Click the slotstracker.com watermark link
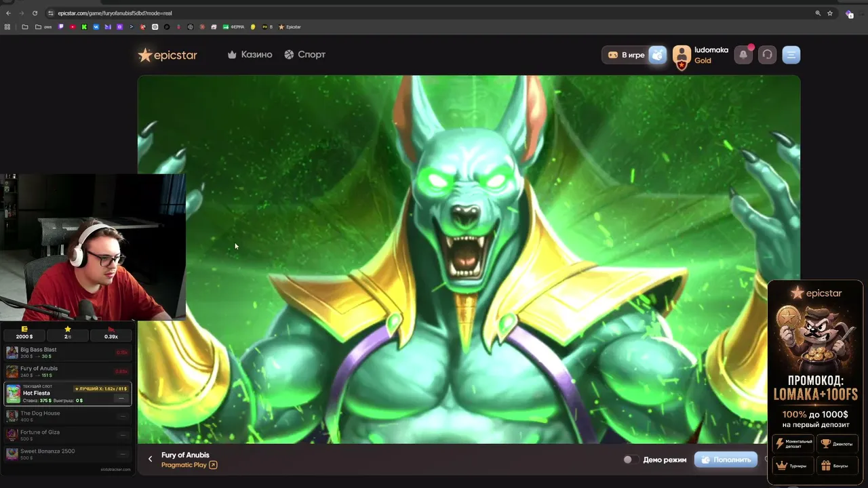The width and height of the screenshot is (868, 488). [115, 469]
